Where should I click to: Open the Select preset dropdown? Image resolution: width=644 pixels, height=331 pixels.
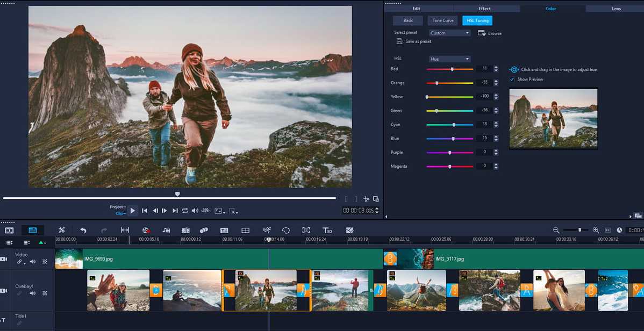449,33
